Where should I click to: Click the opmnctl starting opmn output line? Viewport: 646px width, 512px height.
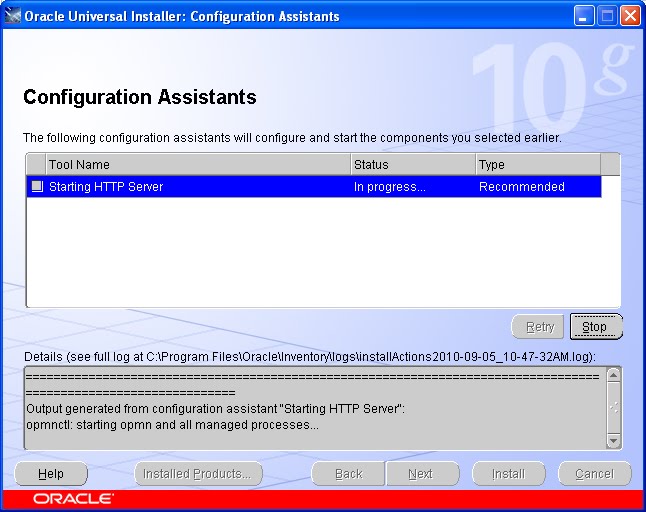(172, 425)
